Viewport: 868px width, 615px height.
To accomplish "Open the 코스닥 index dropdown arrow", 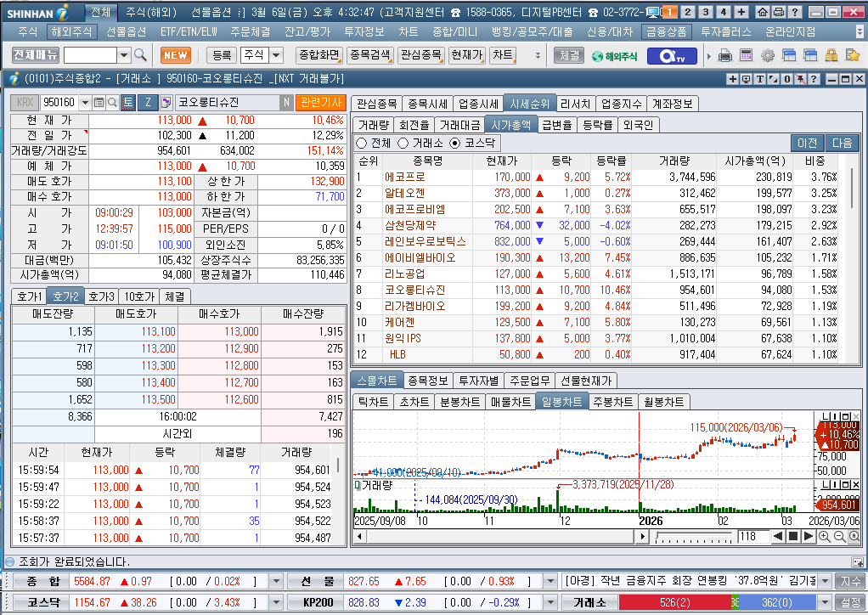I will [x=276, y=602].
